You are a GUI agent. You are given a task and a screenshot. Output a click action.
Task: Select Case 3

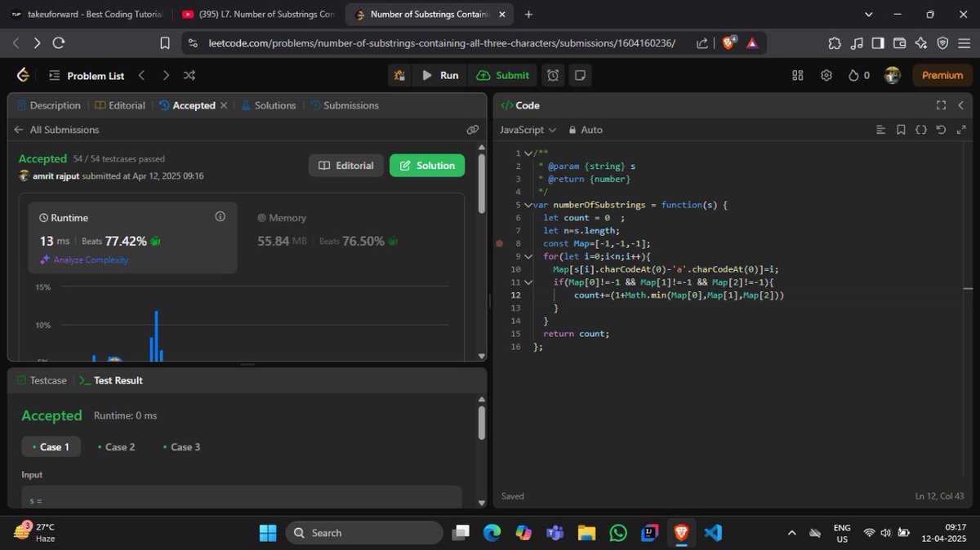coord(181,446)
